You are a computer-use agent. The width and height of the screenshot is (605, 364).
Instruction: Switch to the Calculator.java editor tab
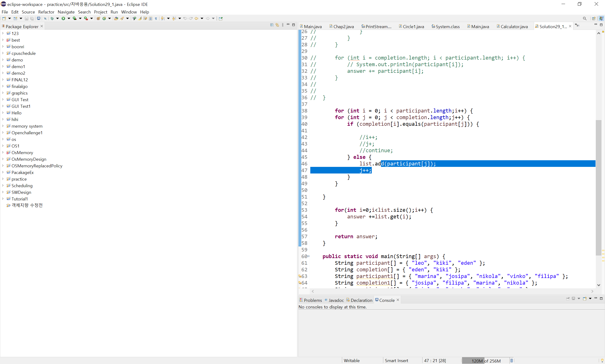514,26
